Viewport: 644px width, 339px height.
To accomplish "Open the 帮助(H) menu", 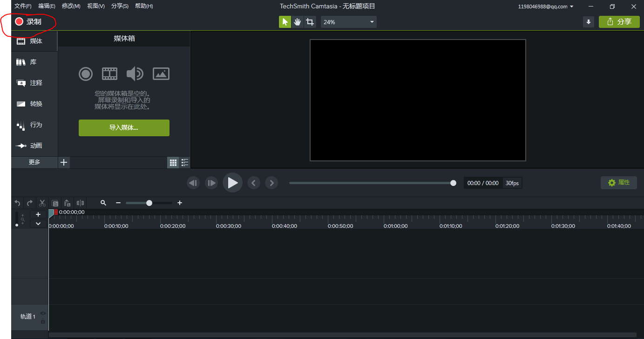I will (x=144, y=6).
